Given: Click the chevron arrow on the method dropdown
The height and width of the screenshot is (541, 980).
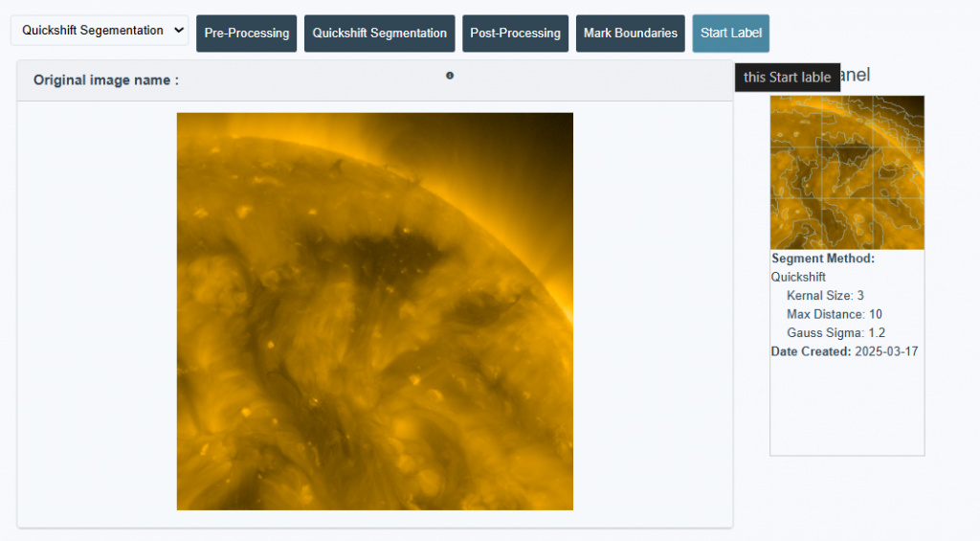Looking at the screenshot, I should tap(179, 31).
